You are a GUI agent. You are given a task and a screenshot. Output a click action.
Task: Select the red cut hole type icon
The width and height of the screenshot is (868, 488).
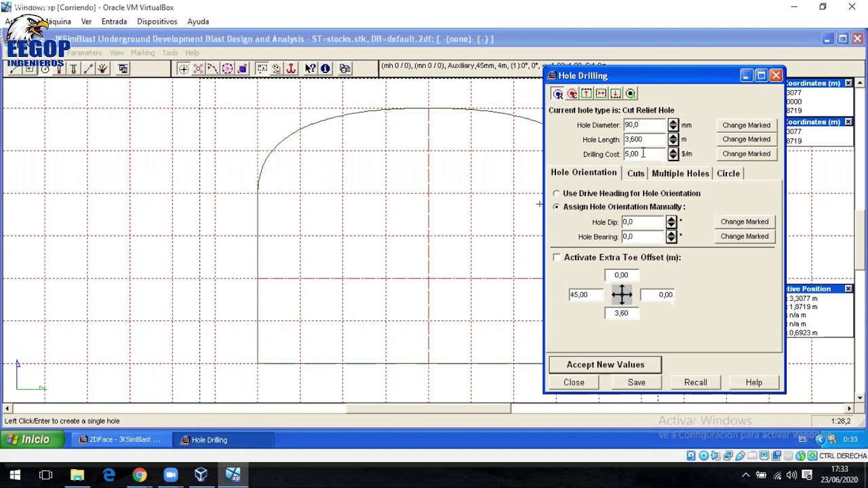pos(572,94)
